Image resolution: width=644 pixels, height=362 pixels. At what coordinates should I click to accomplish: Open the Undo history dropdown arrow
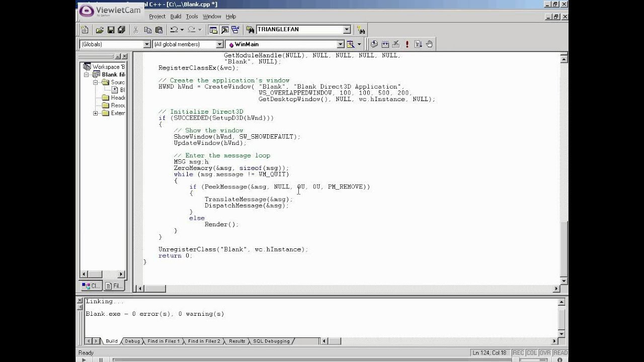tap(182, 30)
